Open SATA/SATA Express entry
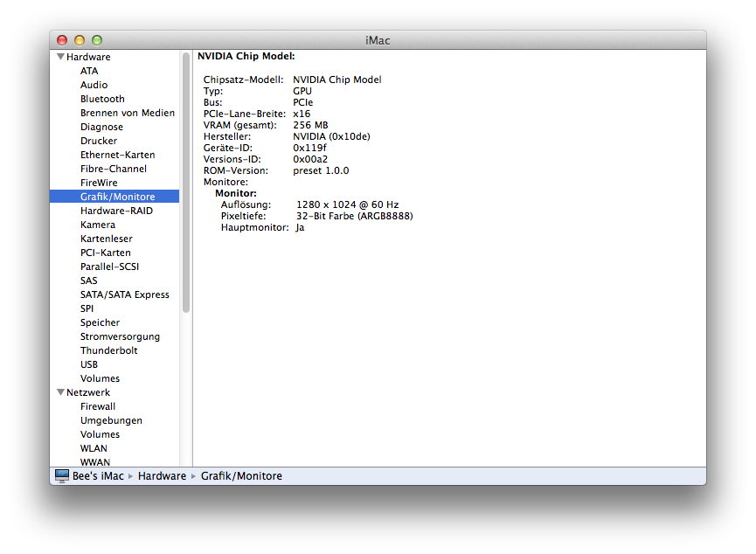The width and height of the screenshot is (756, 554). pyautogui.click(x=125, y=294)
